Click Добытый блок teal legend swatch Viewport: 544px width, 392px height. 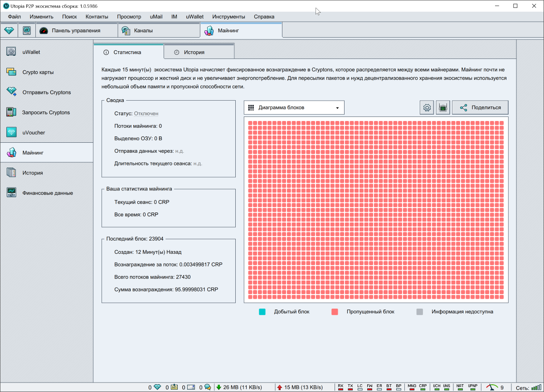click(x=262, y=312)
